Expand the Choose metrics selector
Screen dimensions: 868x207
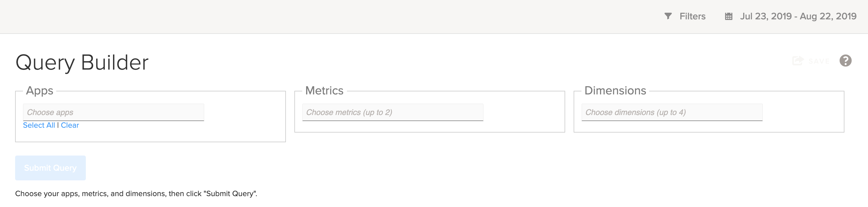point(393,112)
